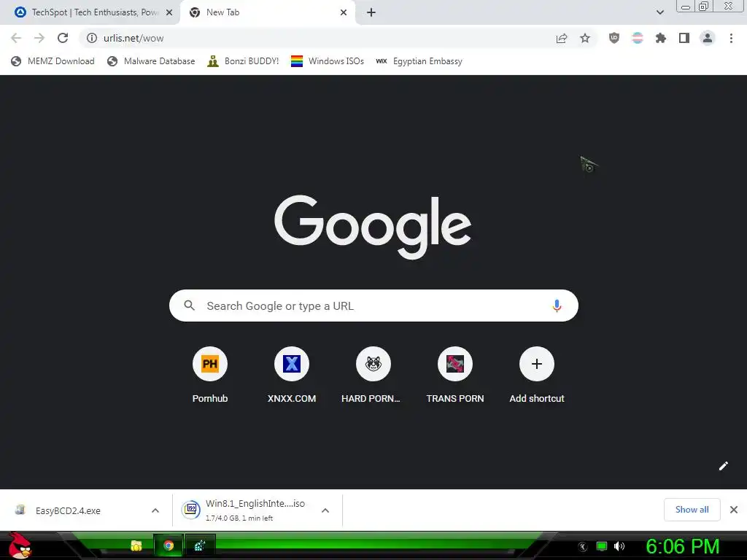
Task: Close the TechSpot tab
Action: click(x=169, y=12)
